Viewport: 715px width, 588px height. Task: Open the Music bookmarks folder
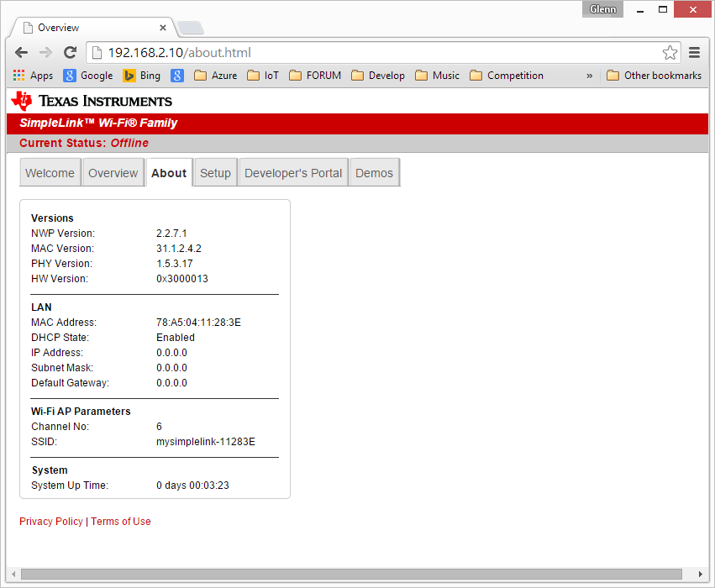click(x=437, y=76)
